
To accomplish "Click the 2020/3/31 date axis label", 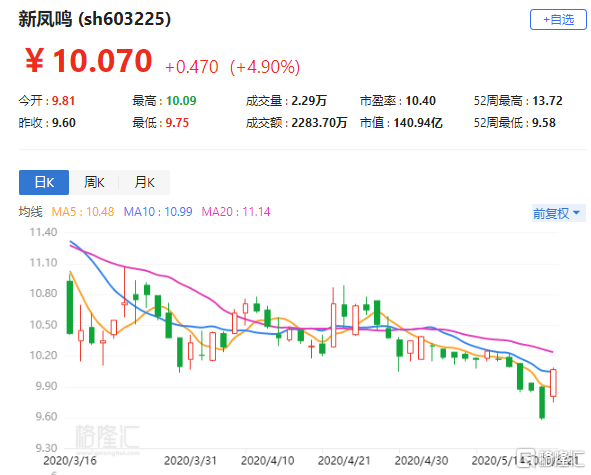I will [190, 461].
